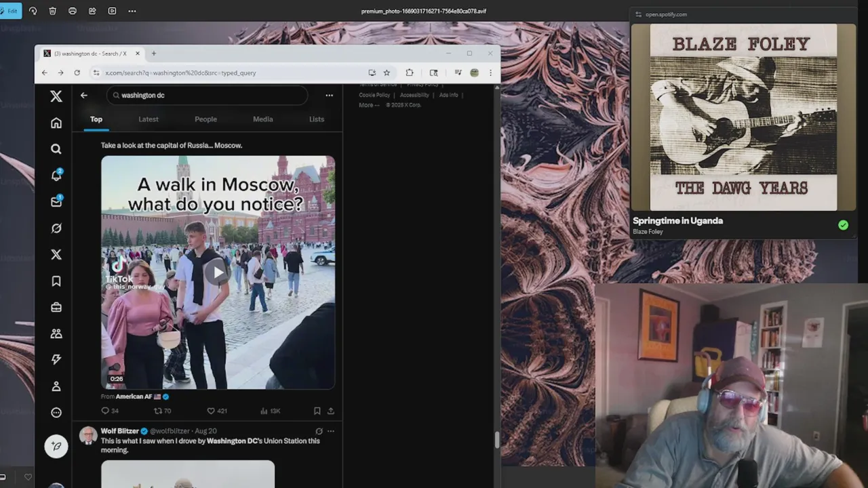Viewport: 868px width, 488px height.
Task: Open Wolf Blitzer's profile avatar
Action: (x=88, y=435)
